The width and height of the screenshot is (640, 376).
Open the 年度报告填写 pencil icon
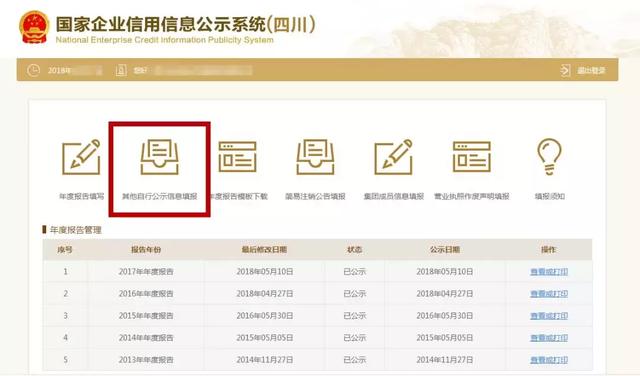tap(81, 157)
